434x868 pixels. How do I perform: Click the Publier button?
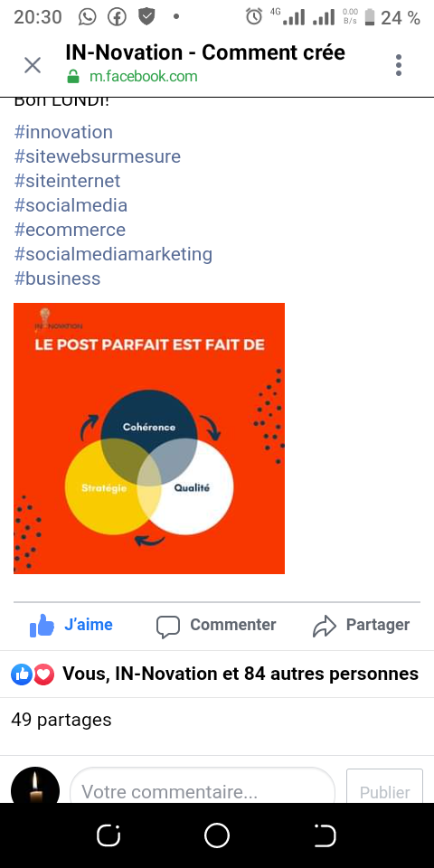385,786
